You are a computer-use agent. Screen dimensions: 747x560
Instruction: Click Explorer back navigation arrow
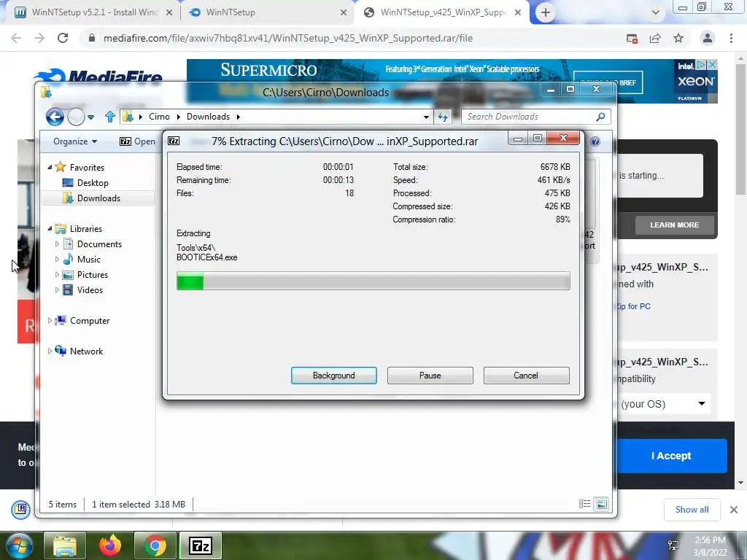coord(55,117)
